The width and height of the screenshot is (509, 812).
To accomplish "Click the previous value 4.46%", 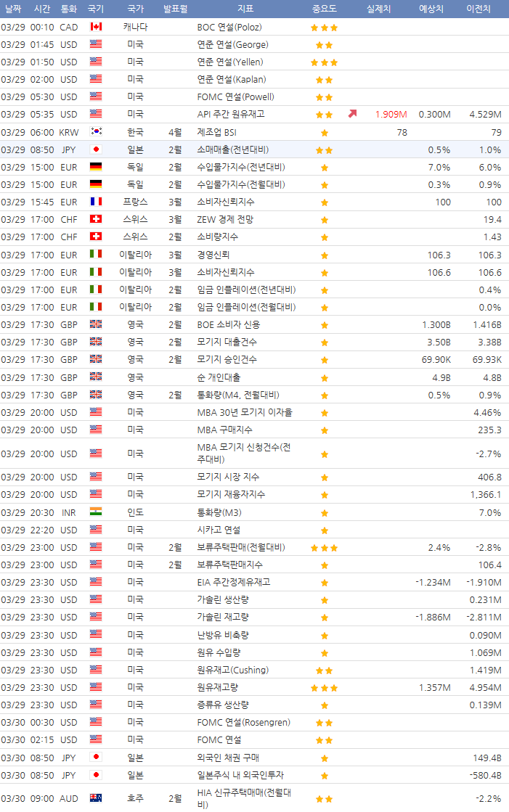I will tap(487, 413).
